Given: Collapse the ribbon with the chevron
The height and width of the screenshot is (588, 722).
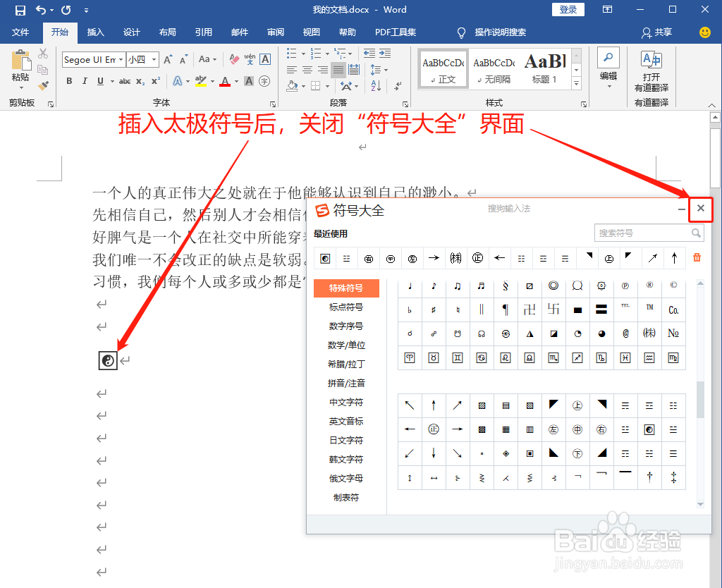Looking at the screenshot, I should [x=712, y=105].
